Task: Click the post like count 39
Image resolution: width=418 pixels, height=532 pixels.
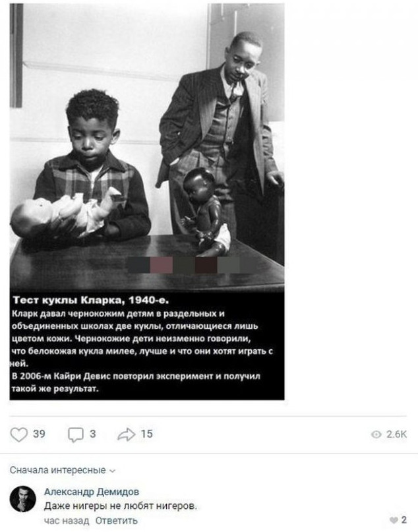Action: [x=39, y=434]
